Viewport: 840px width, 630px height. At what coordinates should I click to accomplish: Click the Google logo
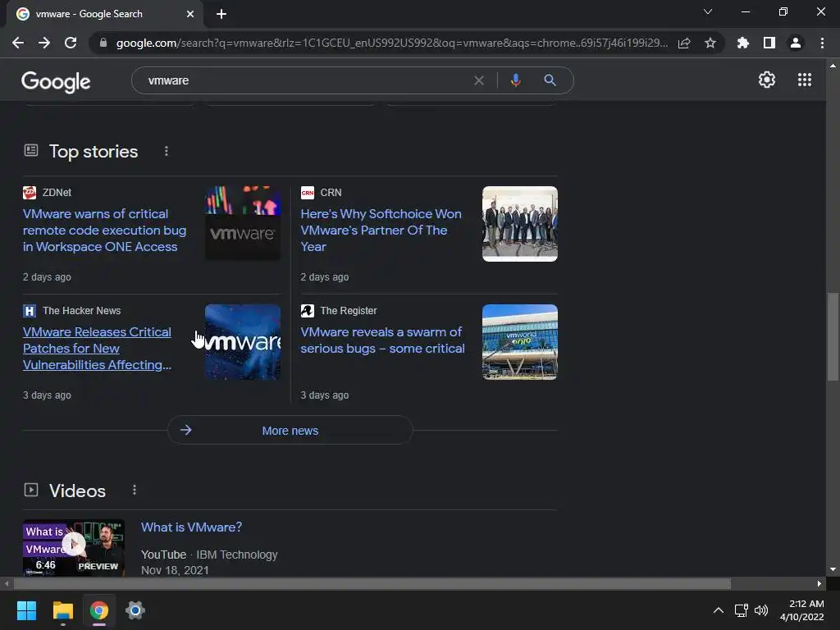click(x=56, y=81)
